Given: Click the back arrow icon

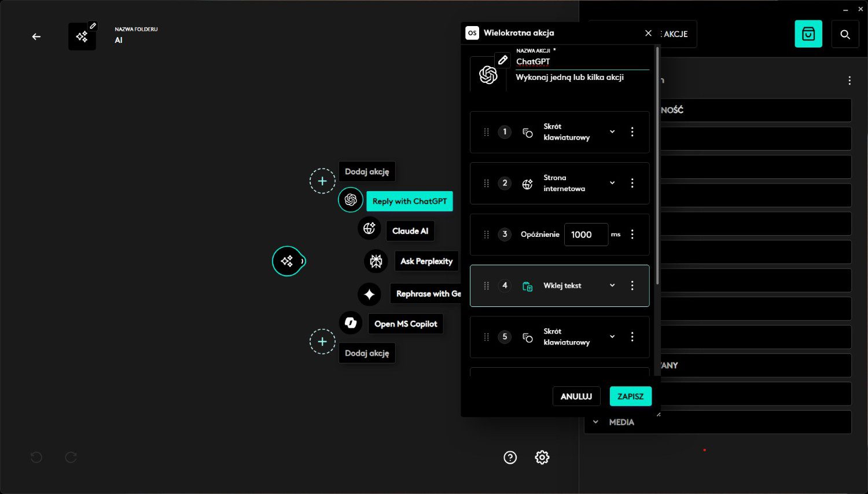Looking at the screenshot, I should tap(36, 36).
